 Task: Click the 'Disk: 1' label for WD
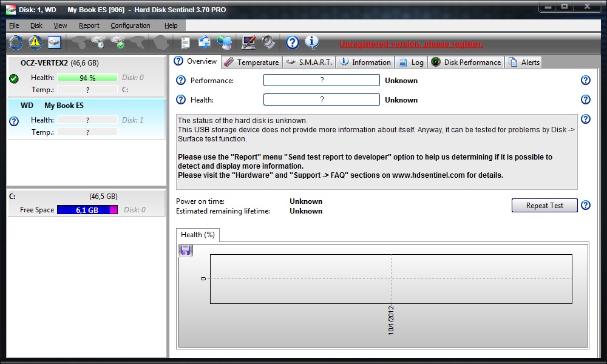[x=133, y=120]
